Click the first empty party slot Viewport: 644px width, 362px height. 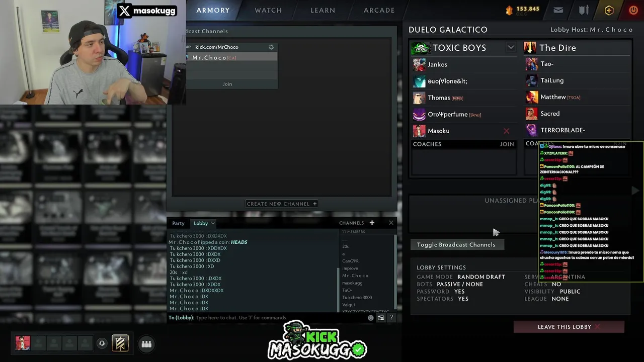[38, 343]
